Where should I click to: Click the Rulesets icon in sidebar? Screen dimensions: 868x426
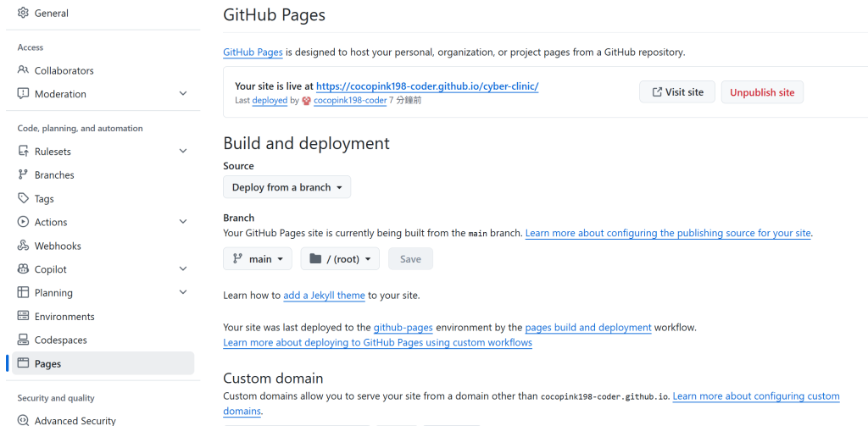pyautogui.click(x=23, y=151)
